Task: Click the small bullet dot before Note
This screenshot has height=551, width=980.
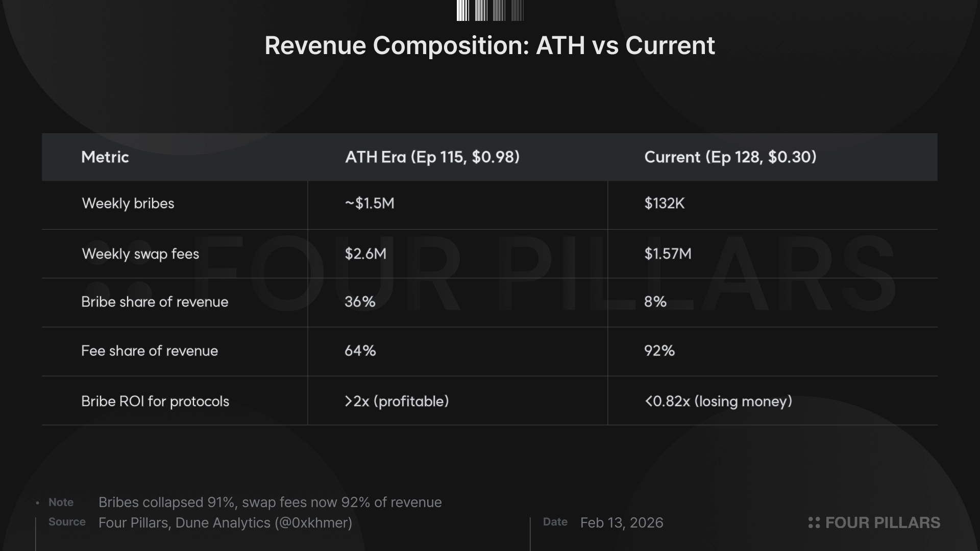Action: point(38,503)
